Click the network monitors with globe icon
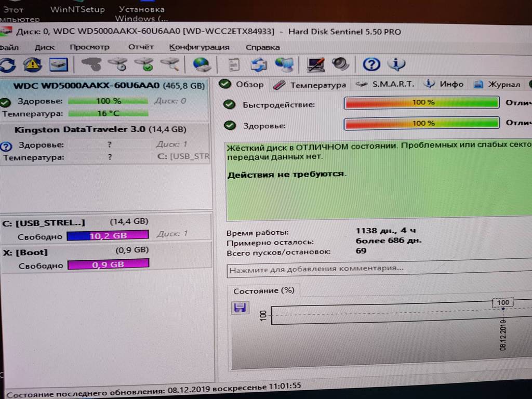Viewport: 532px width, 399px height. click(x=284, y=64)
